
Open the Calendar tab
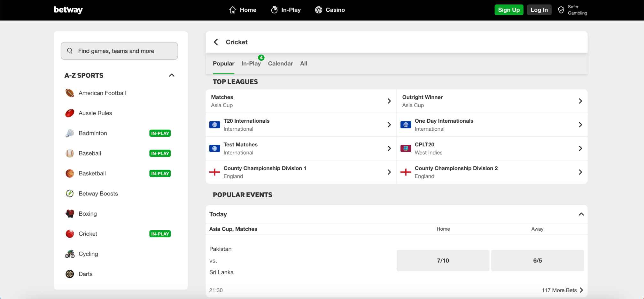tap(280, 64)
